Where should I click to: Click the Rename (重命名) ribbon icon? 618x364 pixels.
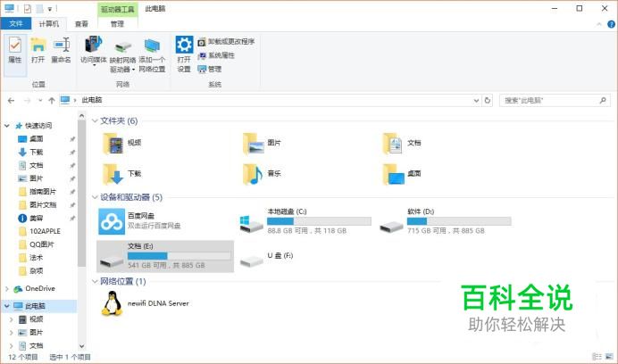tap(61, 49)
